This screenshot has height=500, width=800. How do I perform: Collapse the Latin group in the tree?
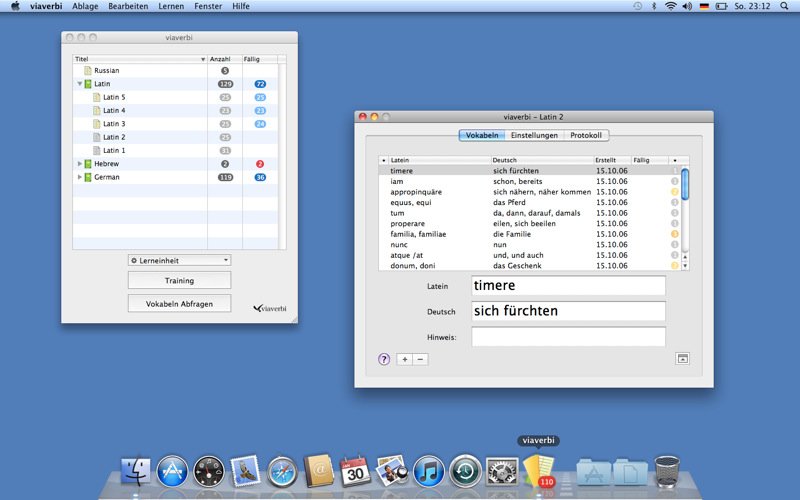tap(78, 84)
